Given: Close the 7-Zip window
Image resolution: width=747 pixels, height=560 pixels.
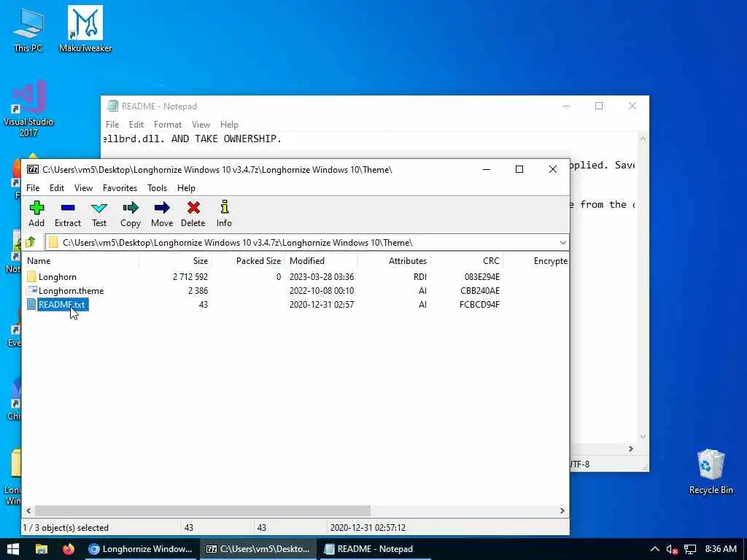Looking at the screenshot, I should [x=553, y=169].
